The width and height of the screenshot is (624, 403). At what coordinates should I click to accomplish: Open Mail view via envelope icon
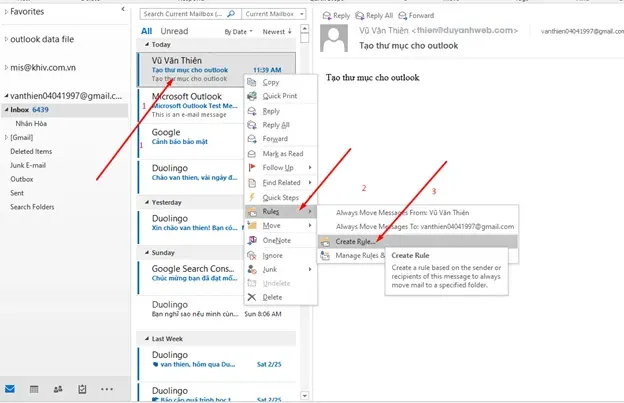point(10,389)
